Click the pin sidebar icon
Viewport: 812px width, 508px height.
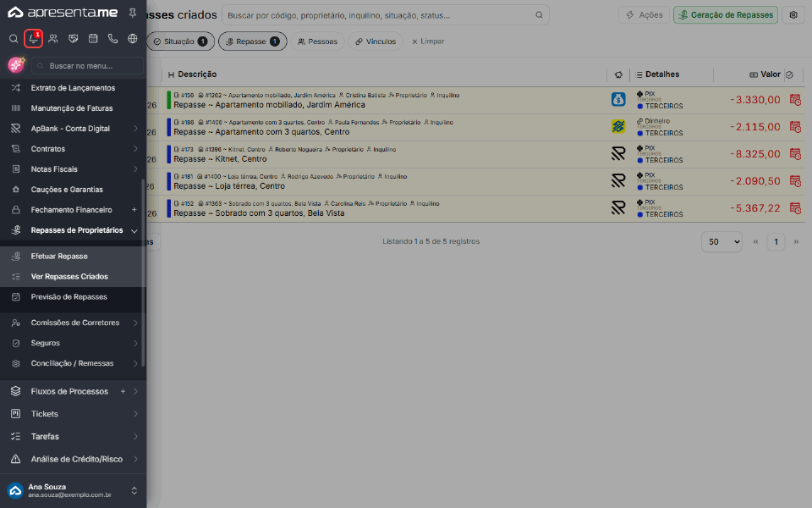tap(133, 13)
